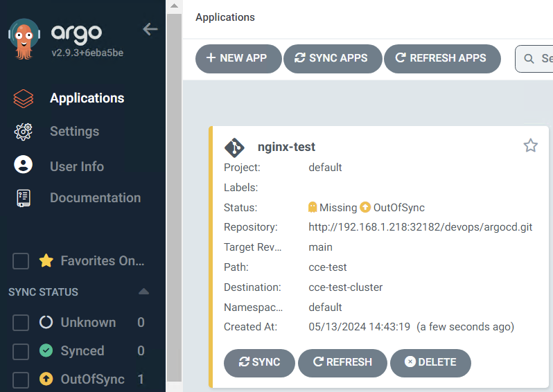Click the User Info avatar icon
The image size is (553, 392).
click(x=24, y=165)
